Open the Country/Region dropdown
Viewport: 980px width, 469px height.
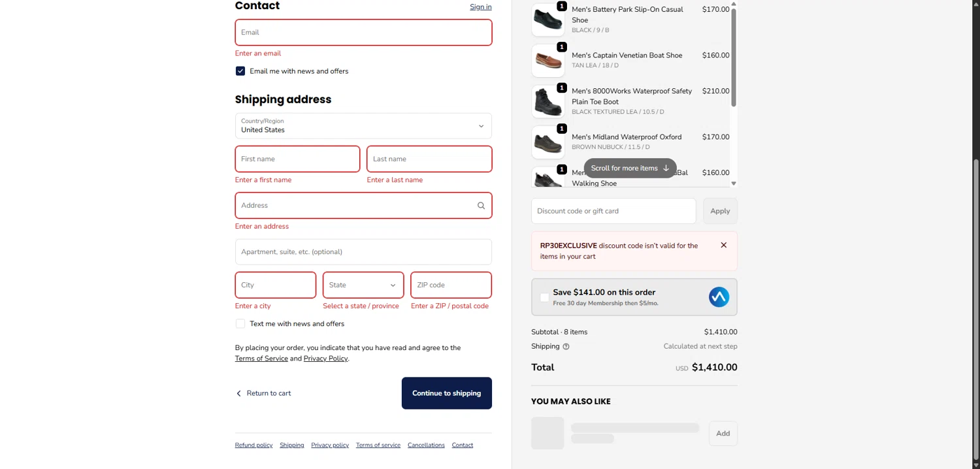(363, 126)
